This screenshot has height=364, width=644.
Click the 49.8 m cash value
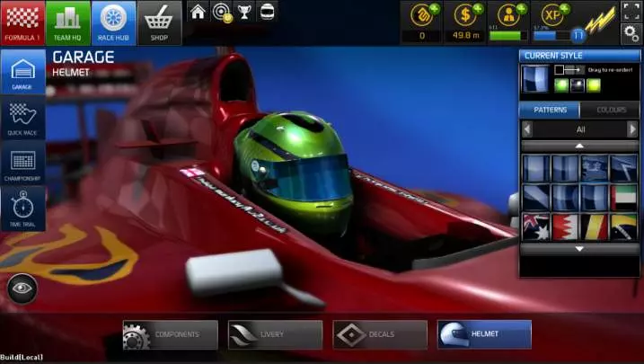tap(466, 36)
